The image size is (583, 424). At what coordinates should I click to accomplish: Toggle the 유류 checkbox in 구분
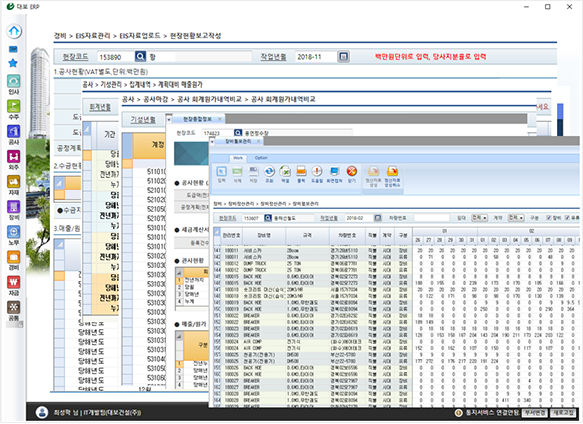[x=567, y=218]
